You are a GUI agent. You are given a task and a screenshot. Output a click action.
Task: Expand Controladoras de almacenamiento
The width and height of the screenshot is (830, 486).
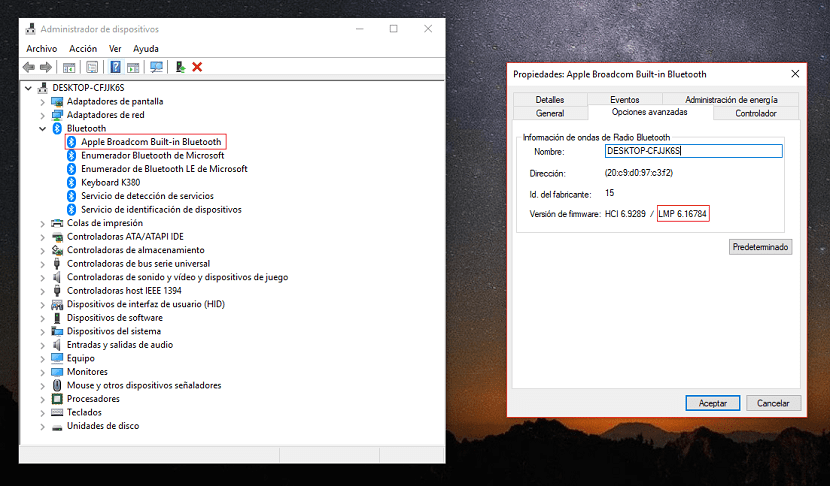coord(42,251)
